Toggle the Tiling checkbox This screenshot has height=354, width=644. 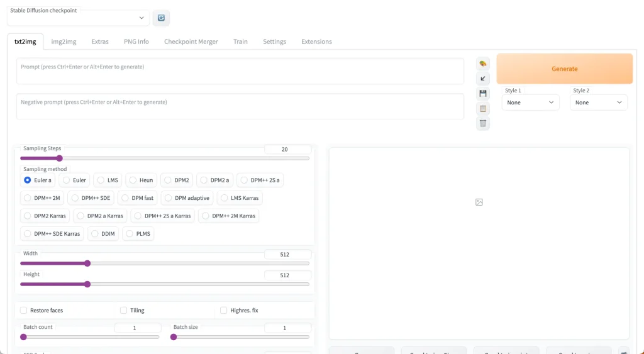point(124,310)
